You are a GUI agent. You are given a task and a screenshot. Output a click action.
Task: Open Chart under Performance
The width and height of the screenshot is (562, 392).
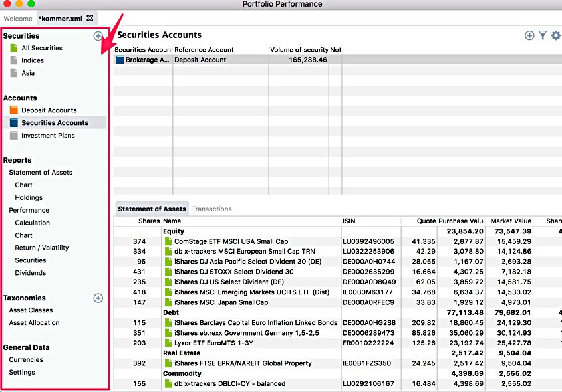click(x=24, y=235)
